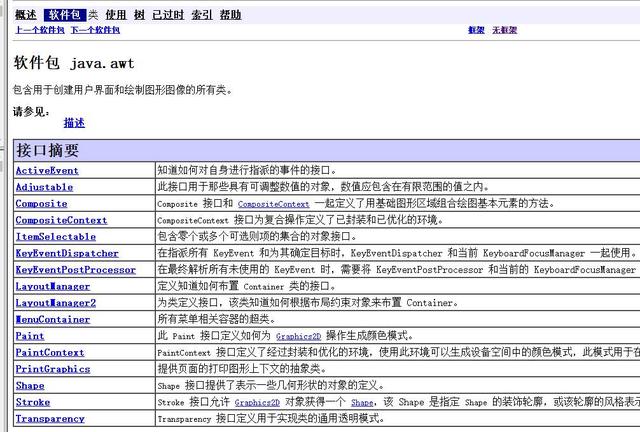Click description 所有菜单相关容器的超类
Viewport: 640px width, 432px height.
coord(218,319)
